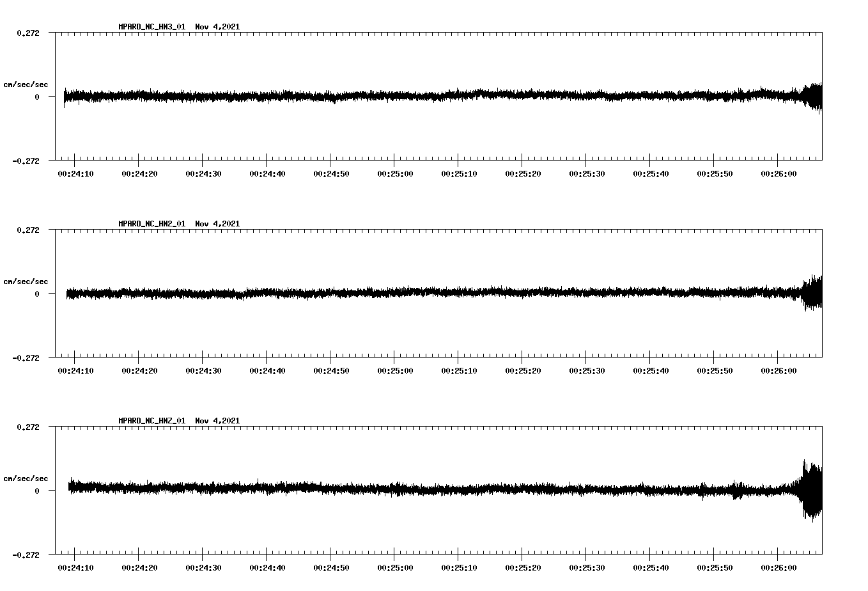Click 00:25:10 label on HNZ plot axis

459,567
